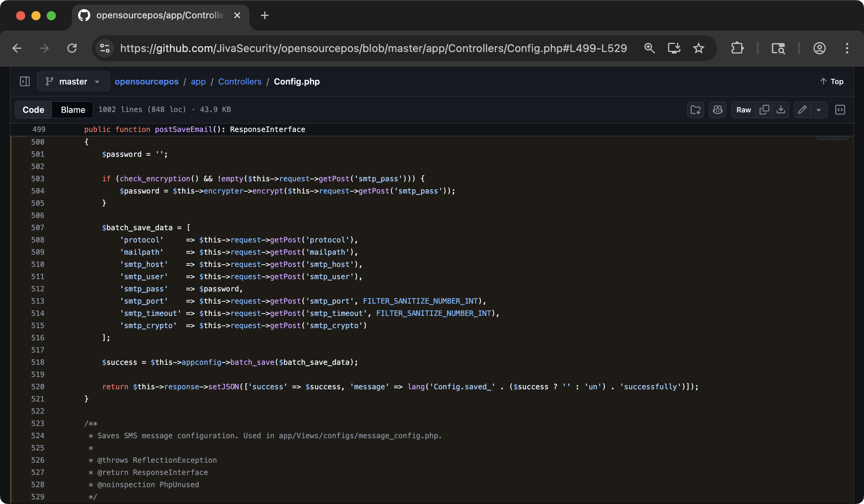Open the edit options dropdown arrow

click(819, 110)
